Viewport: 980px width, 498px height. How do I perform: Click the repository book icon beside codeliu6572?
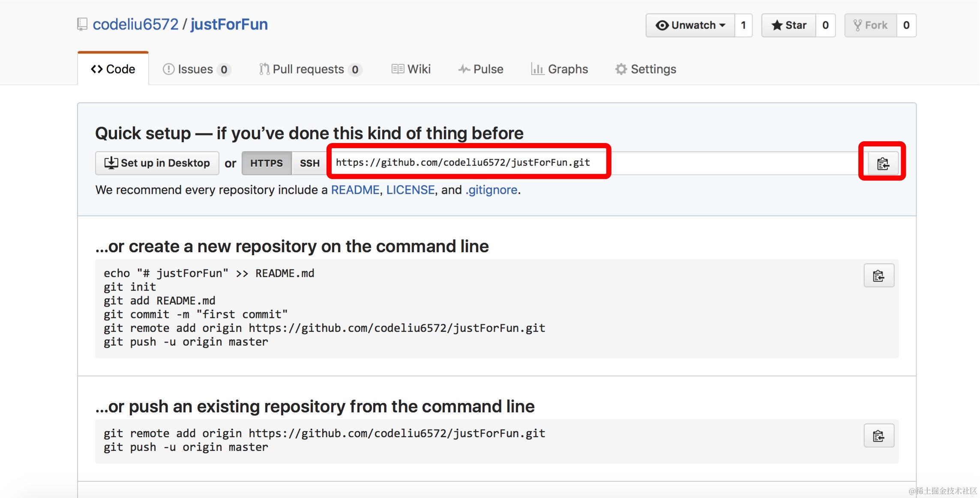tap(82, 24)
